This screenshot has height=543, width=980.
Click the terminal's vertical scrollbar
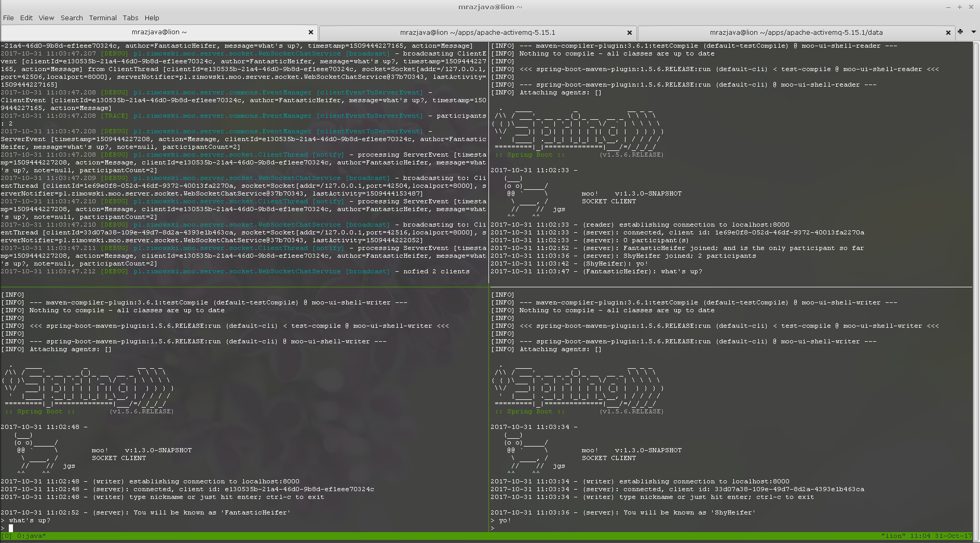976,285
